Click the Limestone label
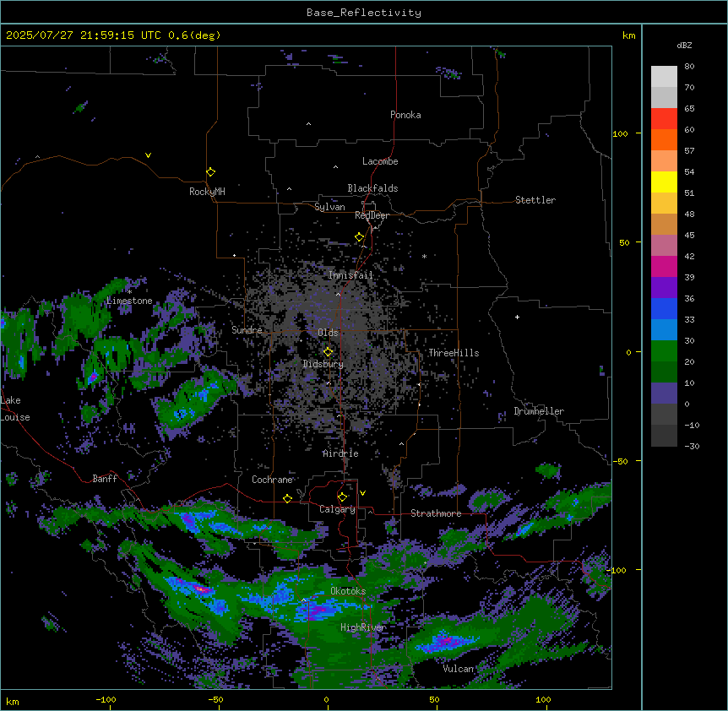 coord(129,301)
